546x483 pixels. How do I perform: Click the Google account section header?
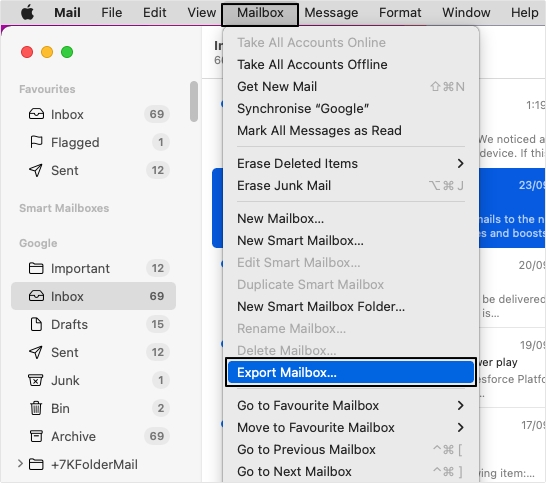[x=38, y=243]
